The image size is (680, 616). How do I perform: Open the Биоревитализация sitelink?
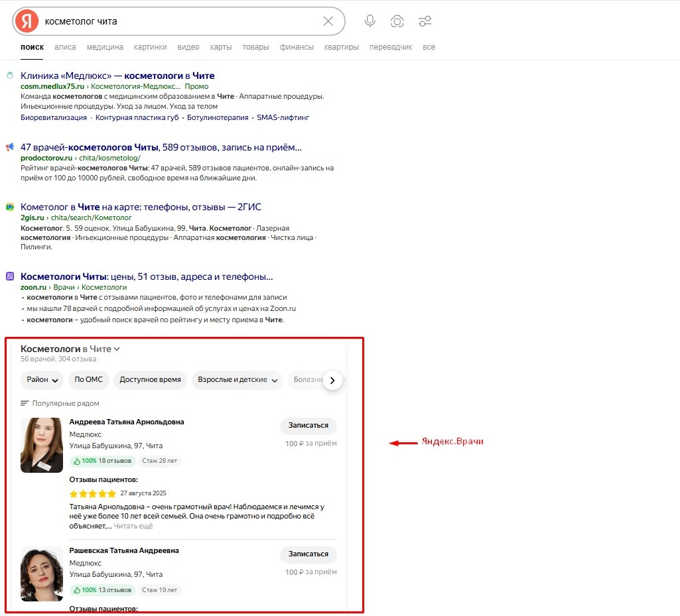[x=54, y=117]
